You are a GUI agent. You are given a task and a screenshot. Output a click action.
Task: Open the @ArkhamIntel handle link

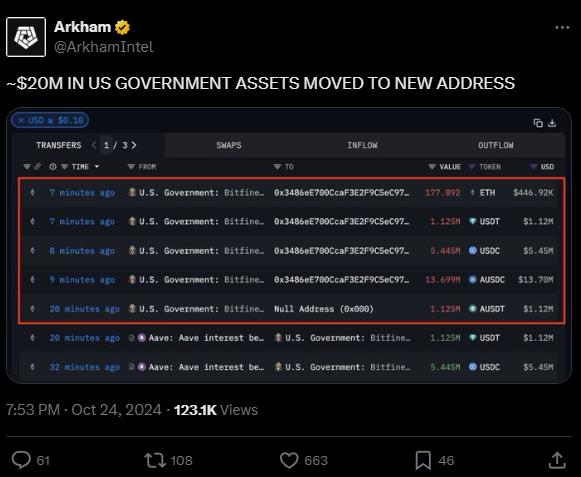tap(104, 47)
